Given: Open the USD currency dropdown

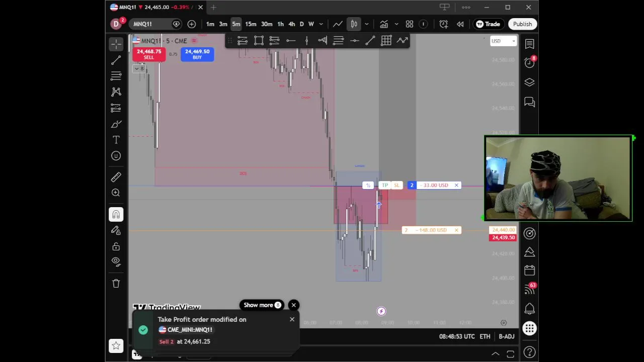Looking at the screenshot, I should 503,41.
